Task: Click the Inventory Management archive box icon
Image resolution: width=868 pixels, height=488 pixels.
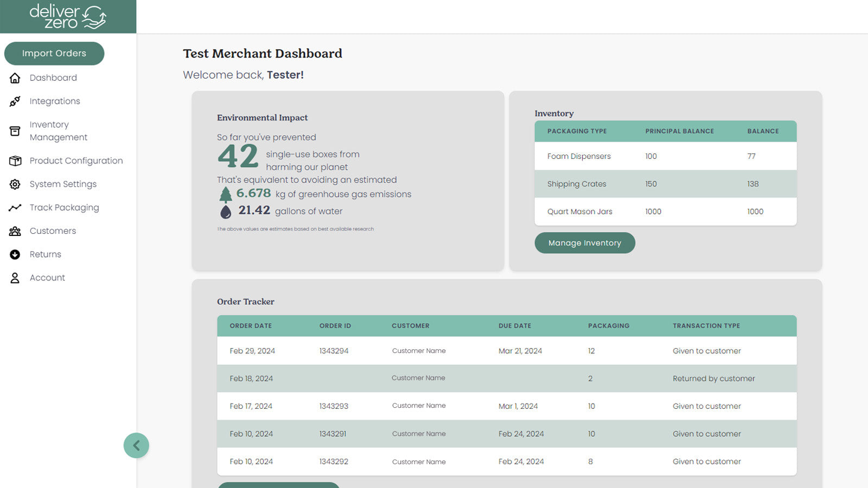Action: point(15,131)
